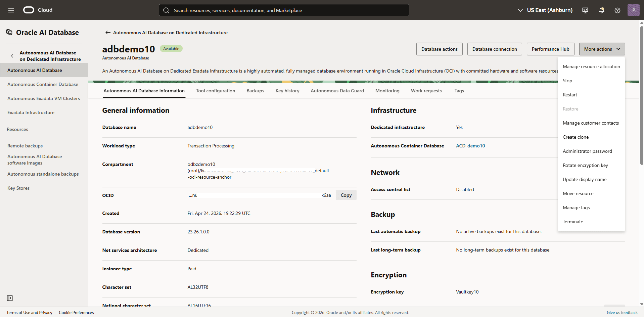Open the Work requests tab
The height and width of the screenshot is (317, 644).
[x=426, y=91]
